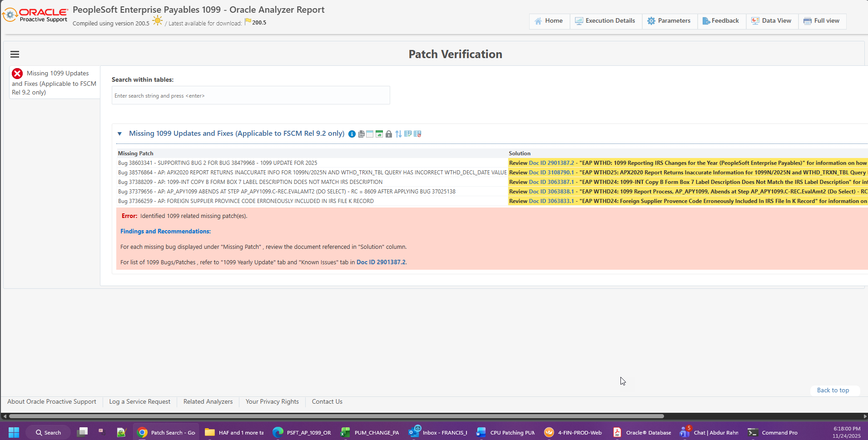
Task: Open the hamburger sidebar menu
Action: 15,54
